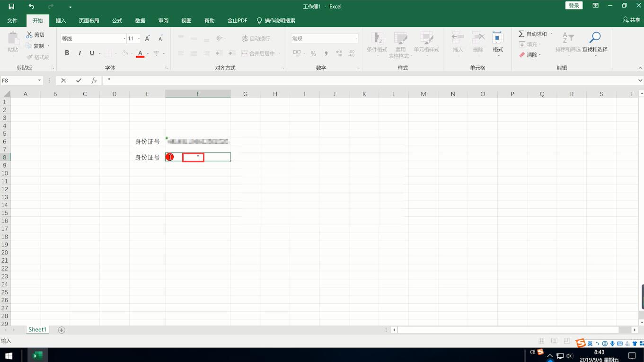Click the cell borders icon

click(108, 53)
